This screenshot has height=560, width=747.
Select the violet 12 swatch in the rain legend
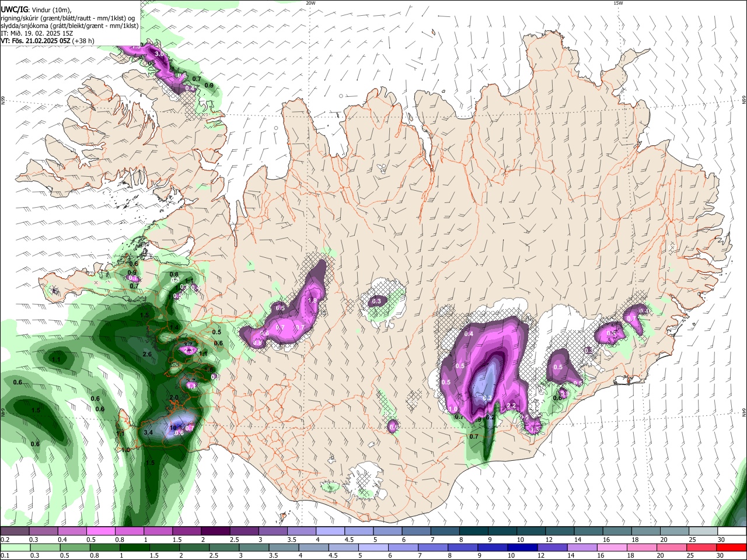(551, 547)
